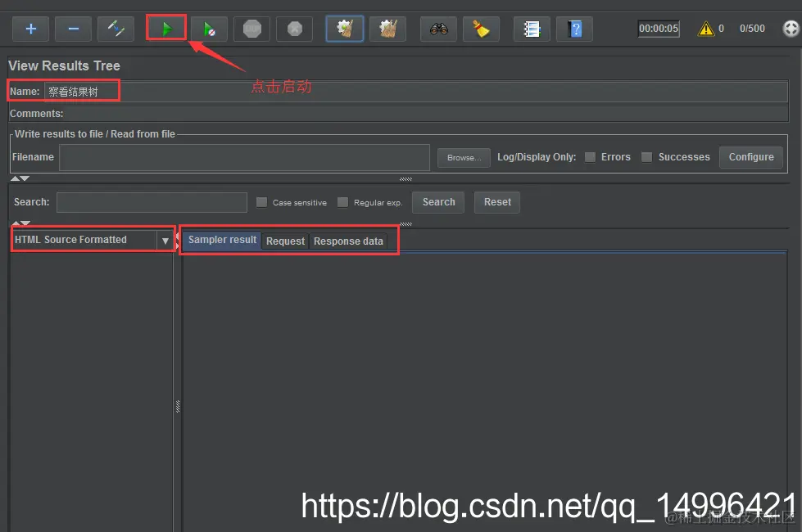Click the Stop test icon
Screen dimensions: 802x532
(x=251, y=29)
